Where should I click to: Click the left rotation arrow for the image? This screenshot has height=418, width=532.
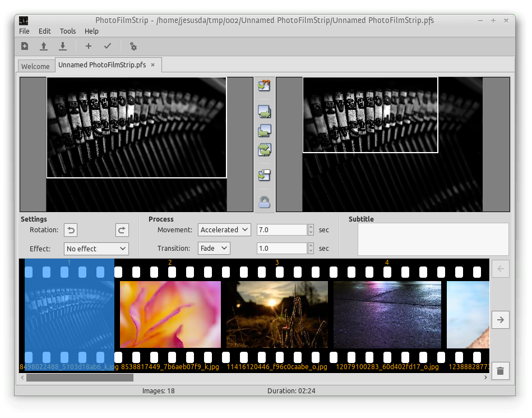point(70,229)
